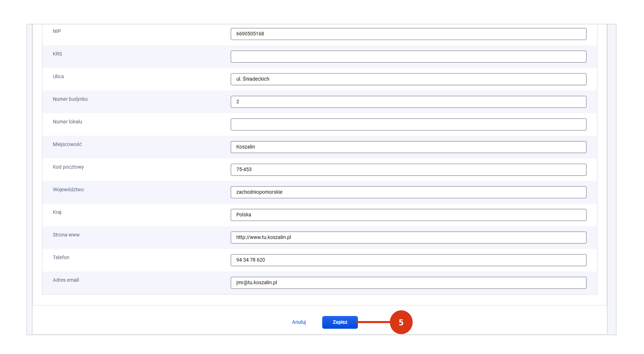Focus the empty Numer lokalu field
Screen dimensions: 644x354
408,124
